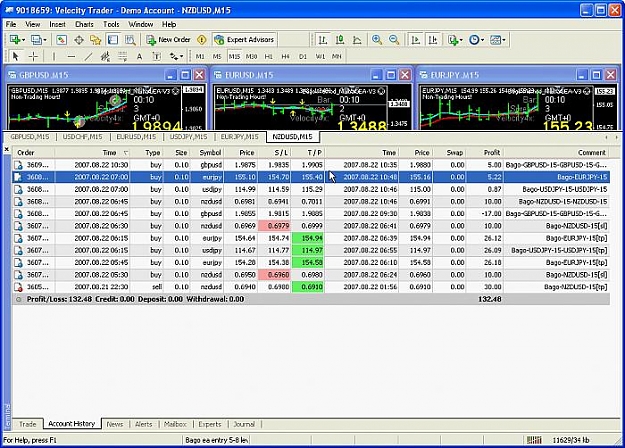The image size is (625, 448).
Task: Open the USDCHF,M15 chart tab
Action: coord(83,137)
